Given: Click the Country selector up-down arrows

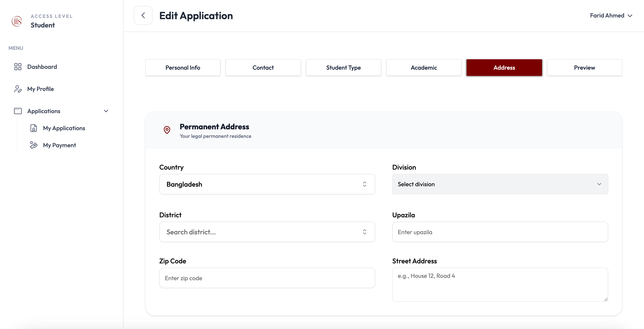Looking at the screenshot, I should click(365, 184).
